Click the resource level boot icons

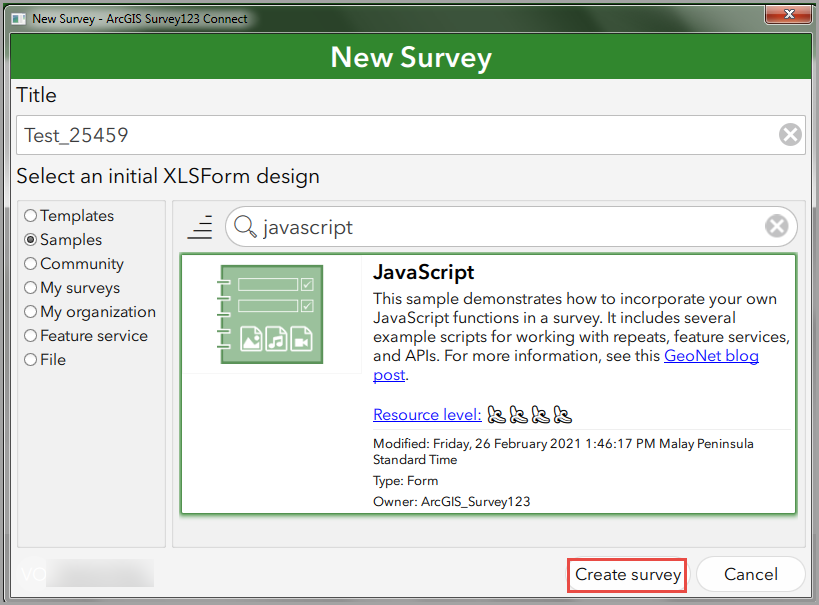click(529, 415)
